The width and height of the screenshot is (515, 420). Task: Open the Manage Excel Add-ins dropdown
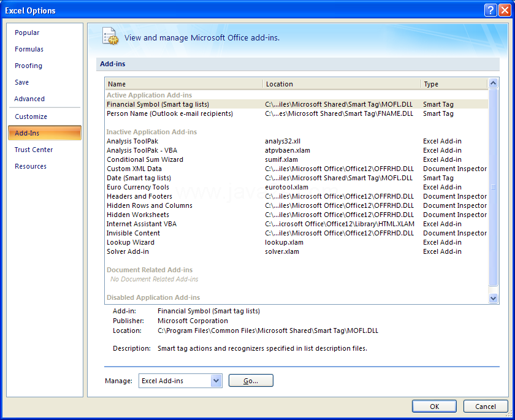(x=216, y=381)
